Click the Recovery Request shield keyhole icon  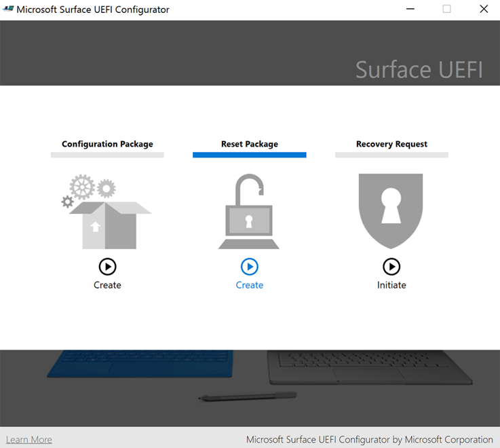(391, 211)
